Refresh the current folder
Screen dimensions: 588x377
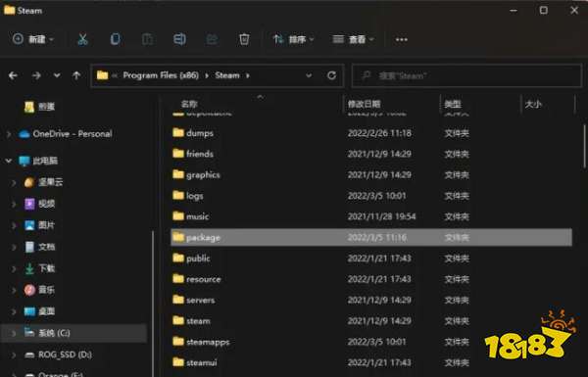331,75
